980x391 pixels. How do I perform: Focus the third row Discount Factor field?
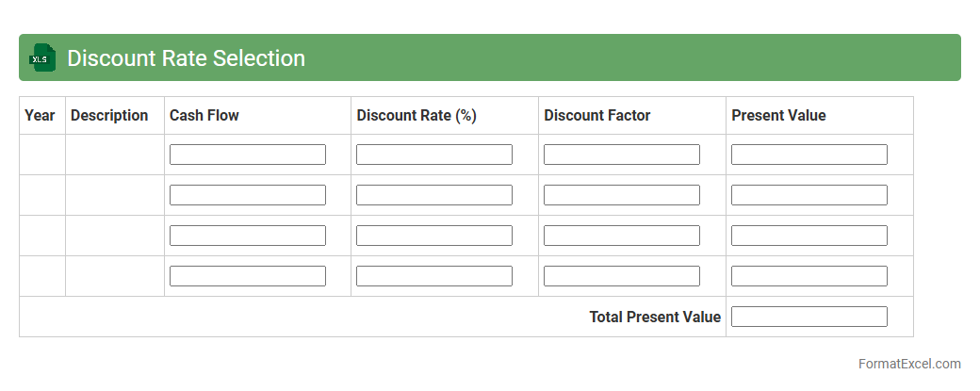(622, 236)
